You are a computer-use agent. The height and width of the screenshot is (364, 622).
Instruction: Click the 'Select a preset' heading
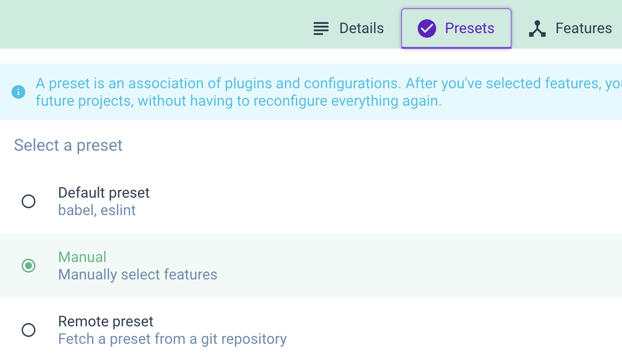68,145
